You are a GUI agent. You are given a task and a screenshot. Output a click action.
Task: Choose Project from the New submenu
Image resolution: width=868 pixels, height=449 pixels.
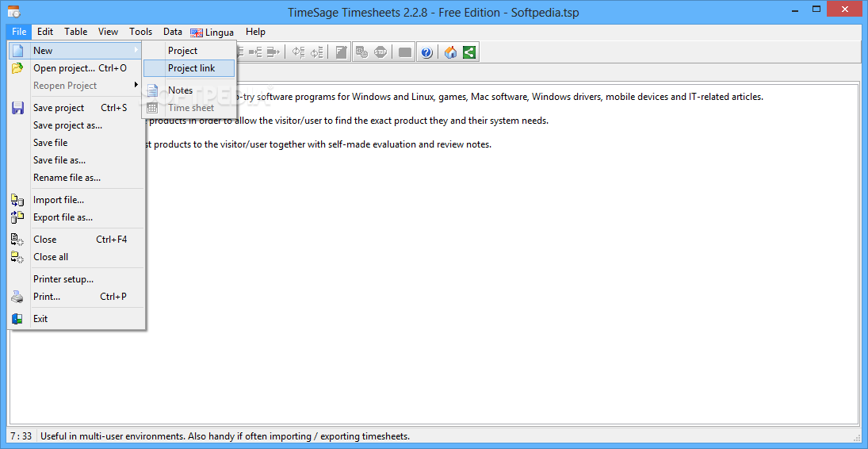pyautogui.click(x=189, y=51)
